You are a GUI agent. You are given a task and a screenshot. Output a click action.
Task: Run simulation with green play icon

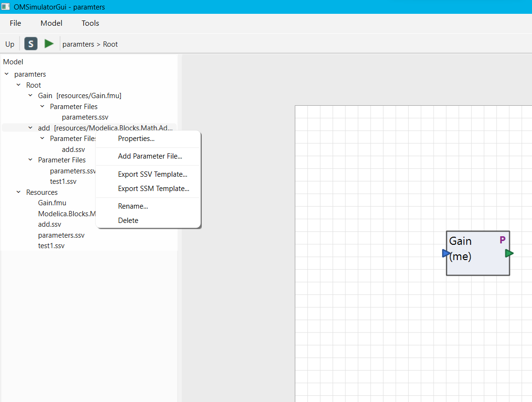49,43
